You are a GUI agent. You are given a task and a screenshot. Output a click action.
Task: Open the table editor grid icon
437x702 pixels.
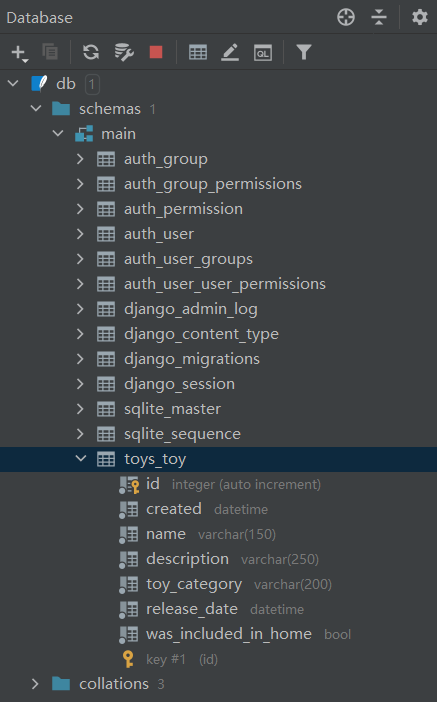coord(197,52)
